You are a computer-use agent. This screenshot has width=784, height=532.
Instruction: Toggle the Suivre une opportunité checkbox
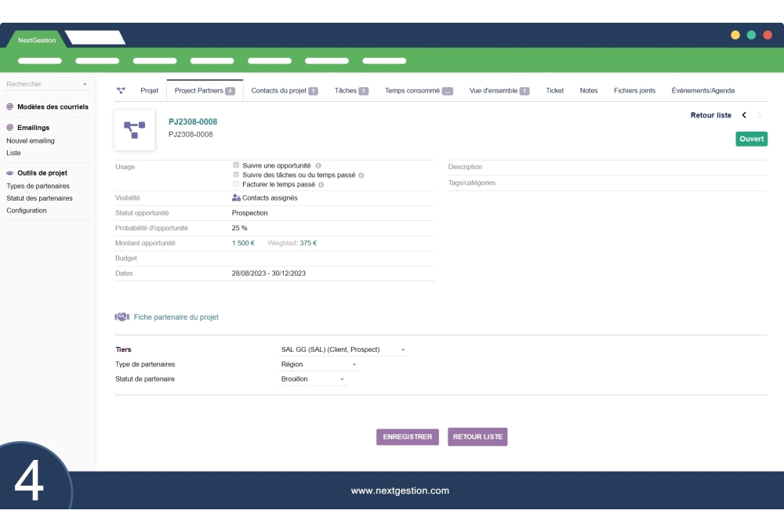[x=236, y=165]
